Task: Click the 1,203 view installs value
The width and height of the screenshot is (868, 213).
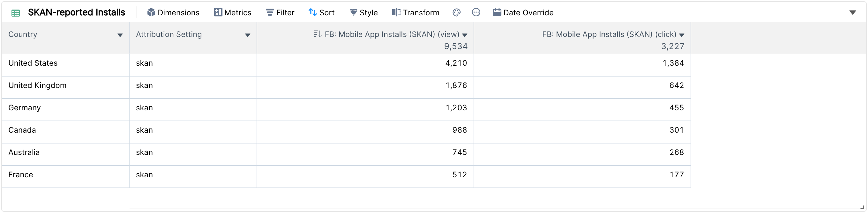Action: click(456, 108)
